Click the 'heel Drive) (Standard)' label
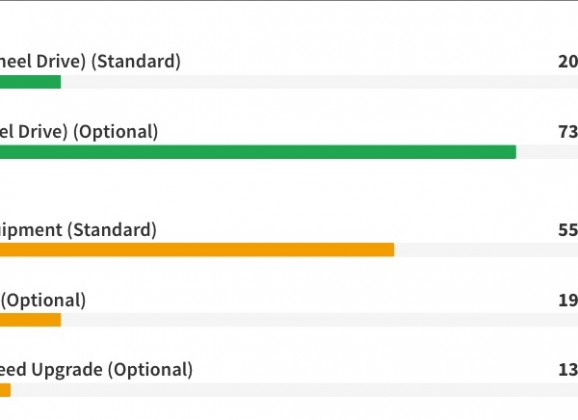Screen dimensions: 578x420 [x=90, y=61]
